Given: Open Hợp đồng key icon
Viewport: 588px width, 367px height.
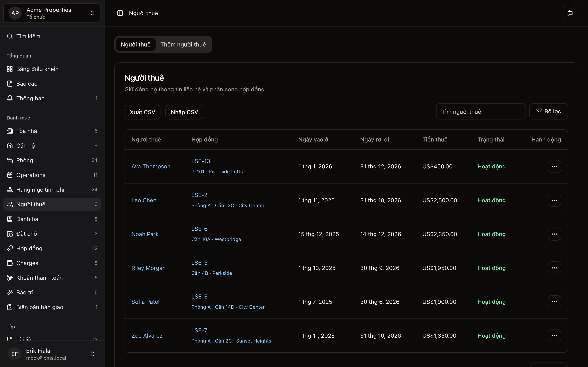Looking at the screenshot, I should [10, 248].
